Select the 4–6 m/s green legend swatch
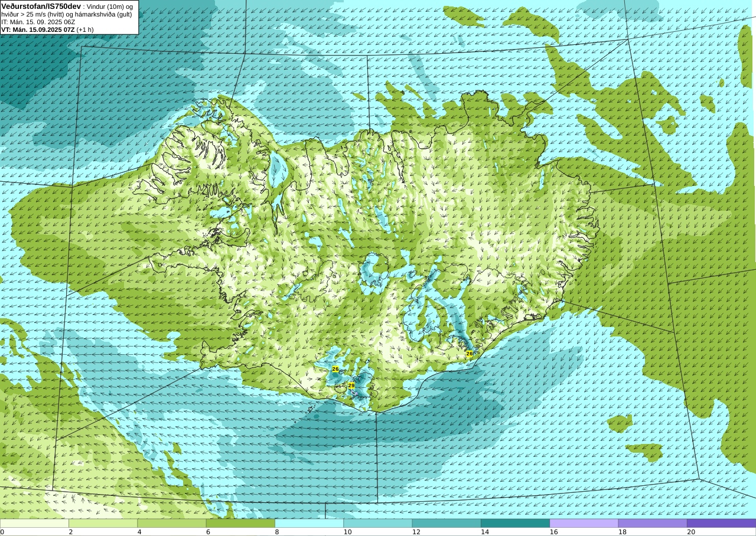Image resolution: width=756 pixels, height=536 pixels. [172, 523]
